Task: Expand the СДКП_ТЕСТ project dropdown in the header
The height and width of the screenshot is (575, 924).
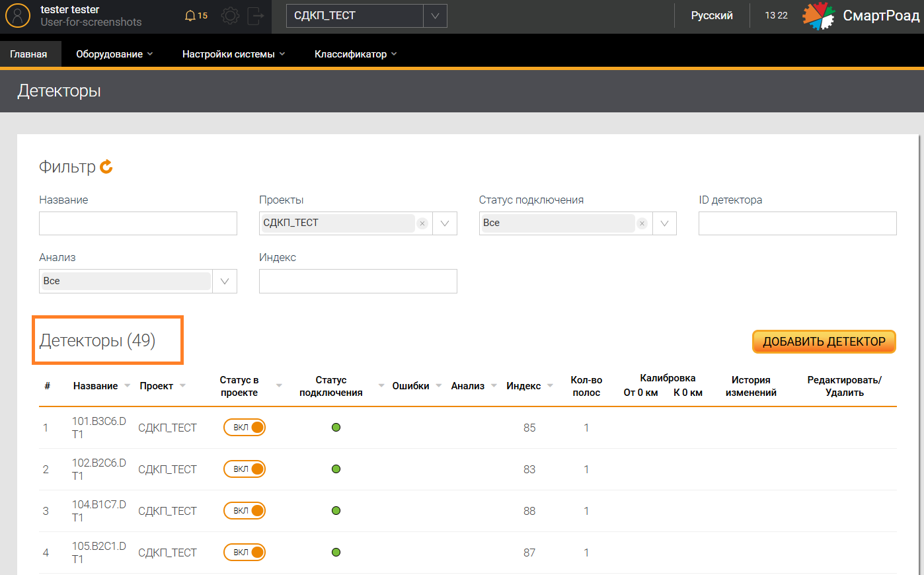Action: [435, 16]
